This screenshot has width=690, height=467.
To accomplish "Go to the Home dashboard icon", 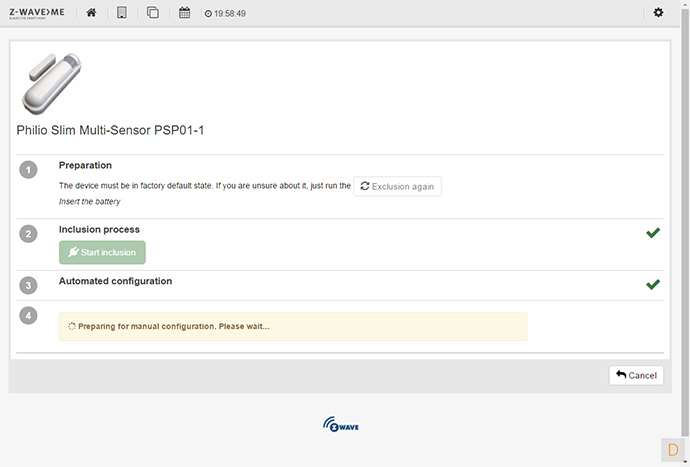I will 91,13.
